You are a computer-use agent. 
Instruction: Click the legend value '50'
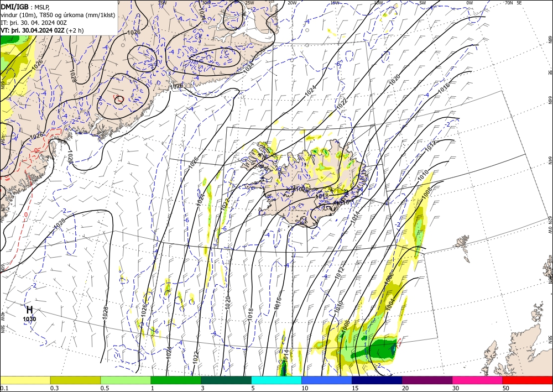[x=506, y=388]
